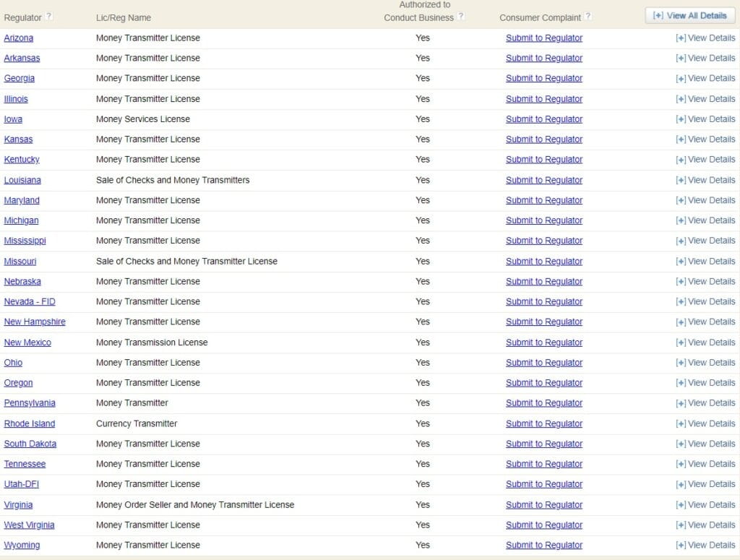The width and height of the screenshot is (740, 560).
Task: Open the Arizona regulator link
Action: coord(19,38)
